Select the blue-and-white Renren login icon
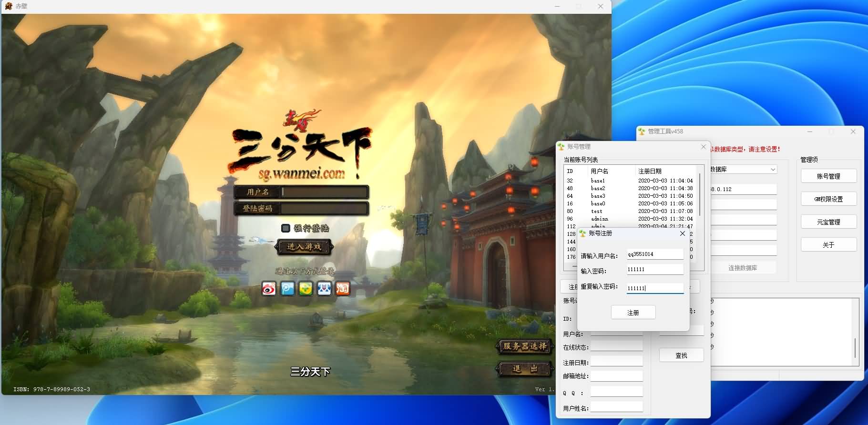The image size is (868, 425). tap(324, 288)
